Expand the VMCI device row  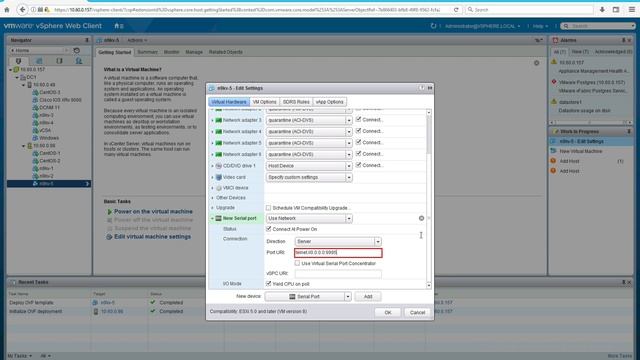coord(212,188)
